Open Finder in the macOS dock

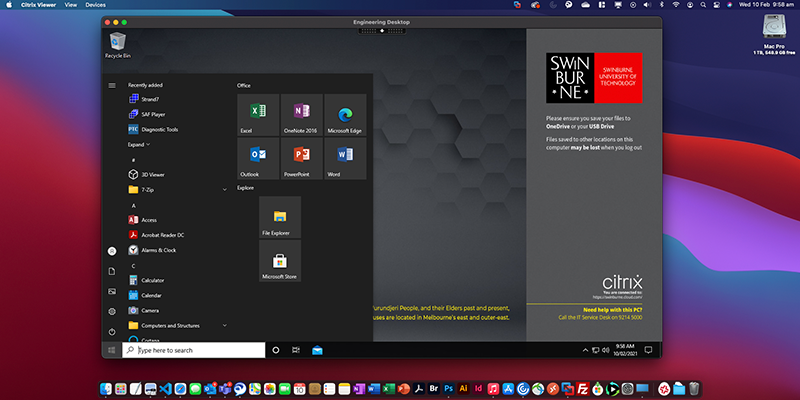tap(106, 389)
